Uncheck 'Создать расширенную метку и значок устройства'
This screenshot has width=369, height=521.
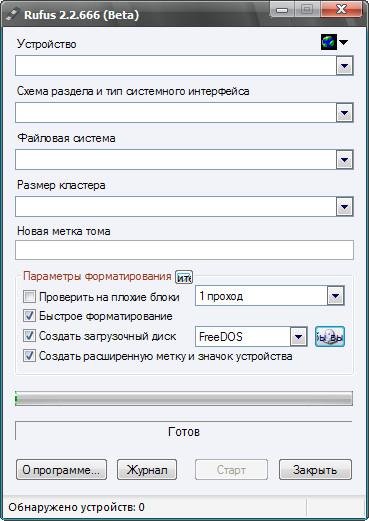(29, 356)
